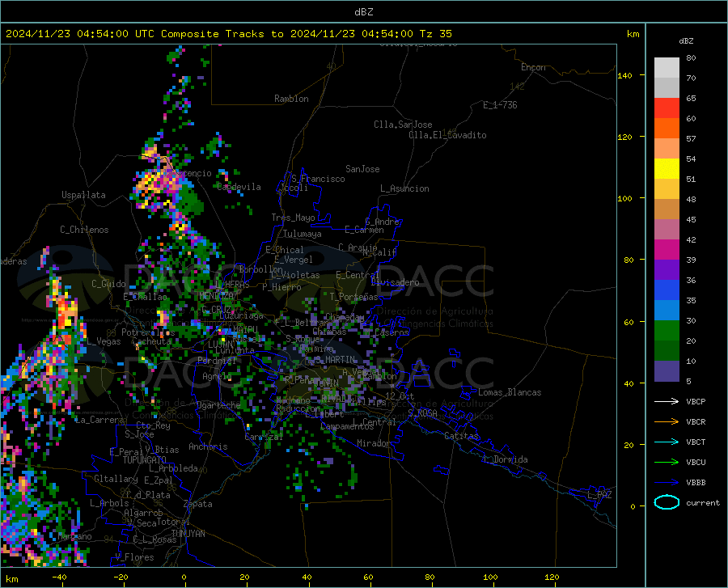
Task: Click the L_Asuncion location label
Action: point(404,188)
